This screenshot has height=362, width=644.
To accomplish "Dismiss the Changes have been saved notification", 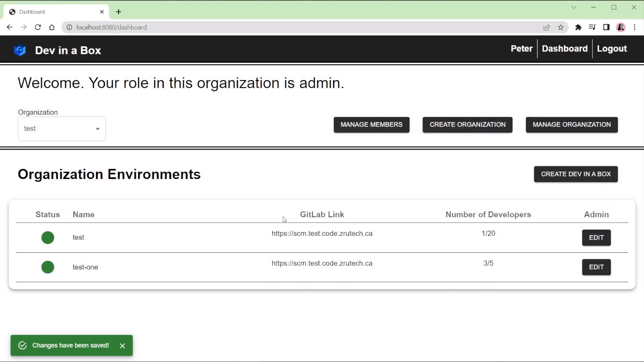I will 122,346.
